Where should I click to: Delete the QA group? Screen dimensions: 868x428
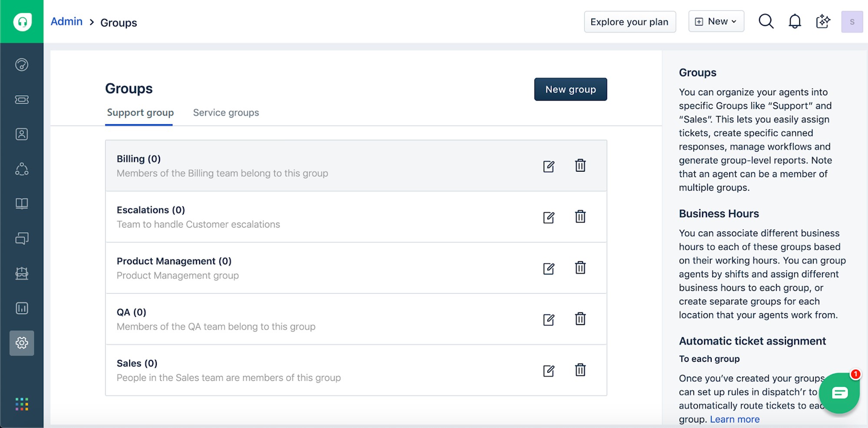pos(580,319)
